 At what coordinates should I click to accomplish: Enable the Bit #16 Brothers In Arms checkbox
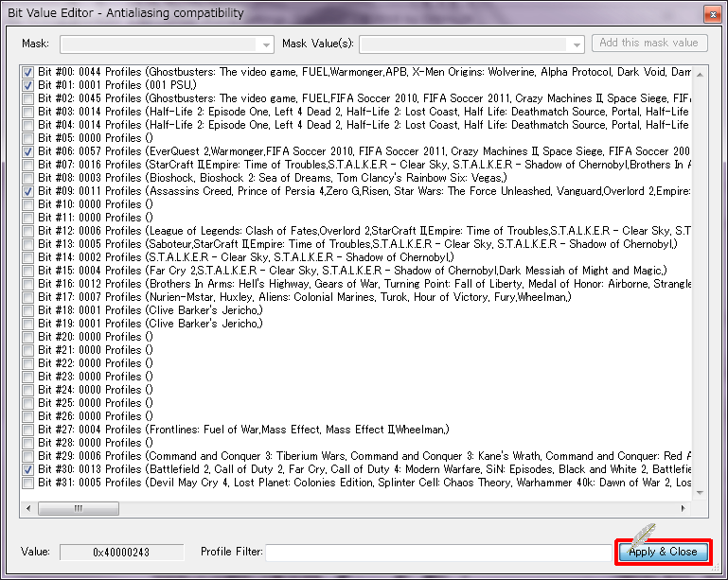pyautogui.click(x=27, y=284)
